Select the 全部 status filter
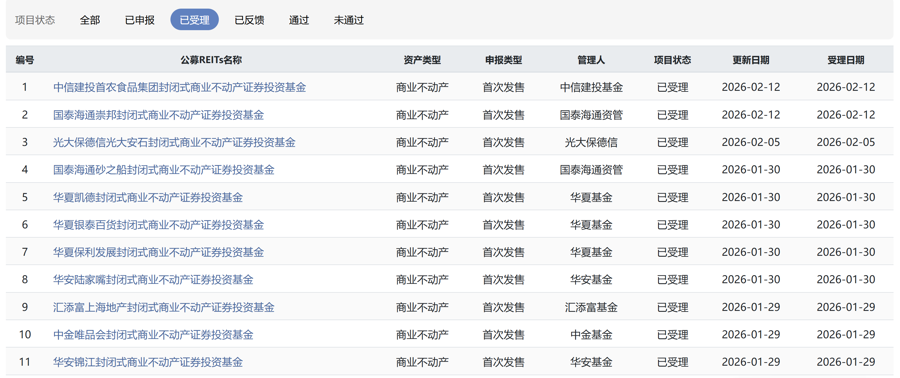Image resolution: width=900 pixels, height=378 pixels. pyautogui.click(x=90, y=20)
